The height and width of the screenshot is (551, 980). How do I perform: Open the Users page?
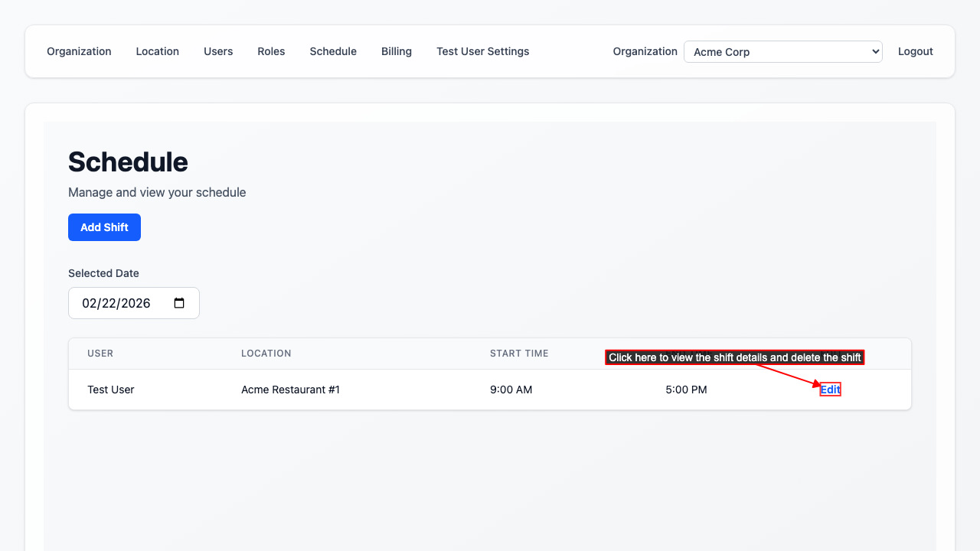tap(218, 51)
